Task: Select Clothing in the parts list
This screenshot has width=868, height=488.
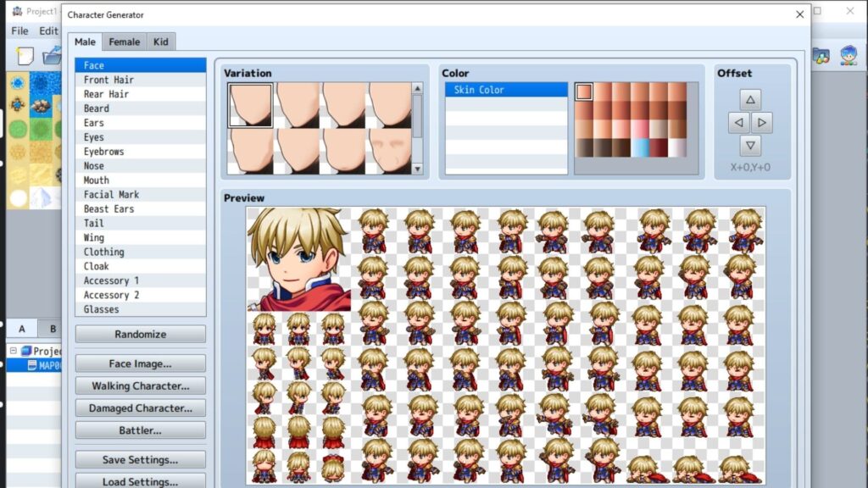Action: [141, 252]
